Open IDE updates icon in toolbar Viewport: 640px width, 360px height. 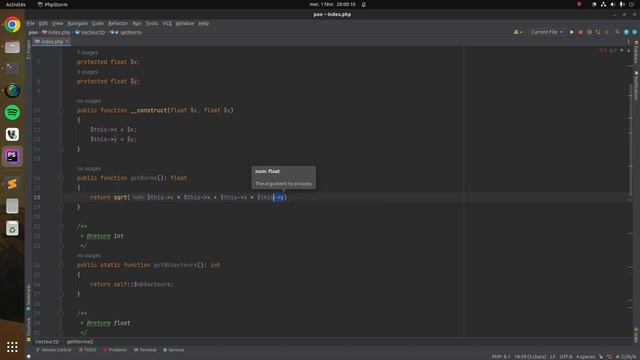(x=626, y=32)
